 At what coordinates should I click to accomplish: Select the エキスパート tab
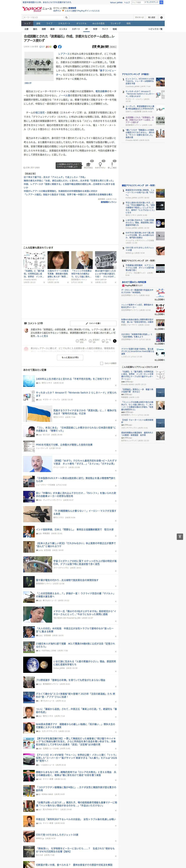64,23
